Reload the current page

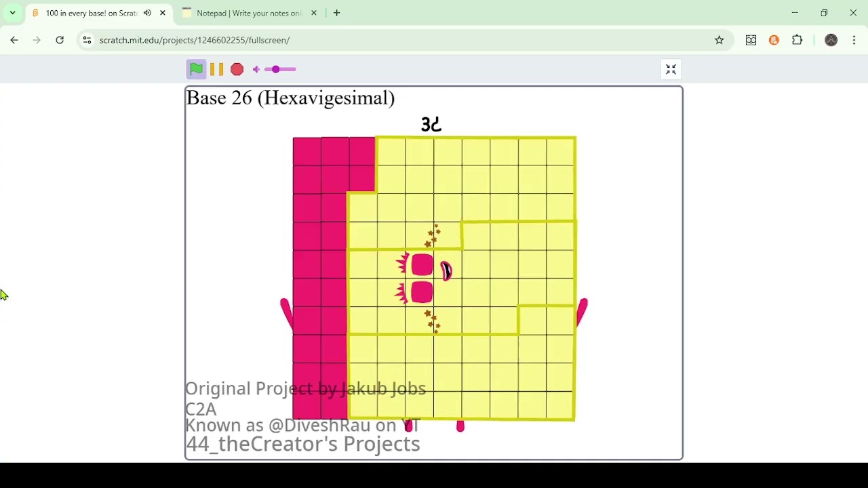coord(60,40)
